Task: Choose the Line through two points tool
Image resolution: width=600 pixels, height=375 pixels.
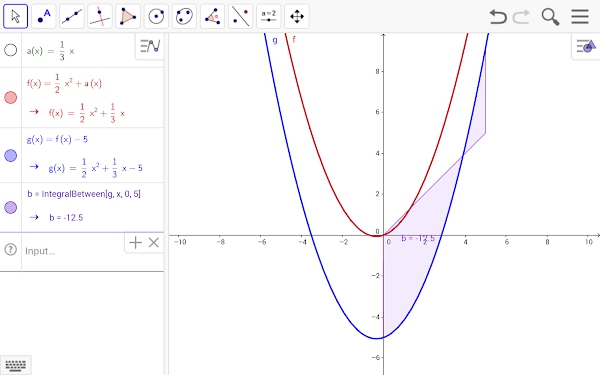Action: pos(72,16)
